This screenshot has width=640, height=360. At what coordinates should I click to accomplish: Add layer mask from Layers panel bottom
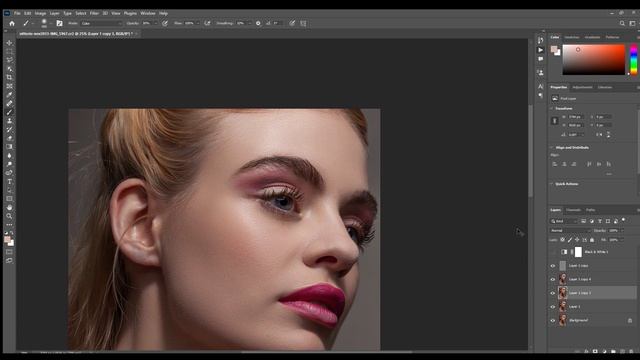click(x=595, y=351)
